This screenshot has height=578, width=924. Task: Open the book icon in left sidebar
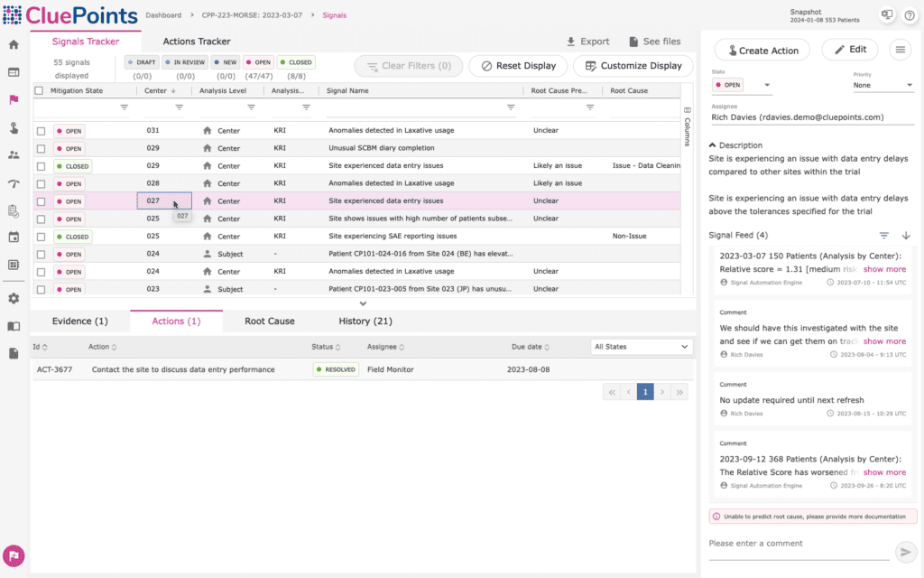point(14,326)
